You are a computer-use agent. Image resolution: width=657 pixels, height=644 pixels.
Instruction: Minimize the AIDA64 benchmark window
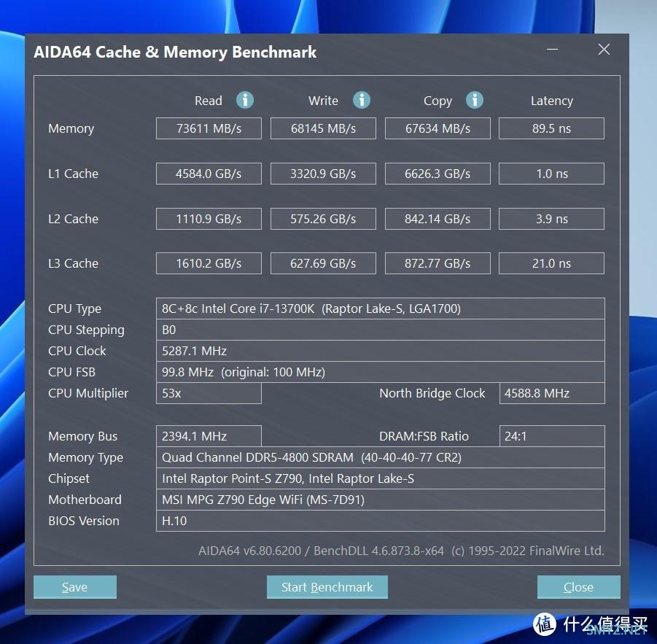552,50
